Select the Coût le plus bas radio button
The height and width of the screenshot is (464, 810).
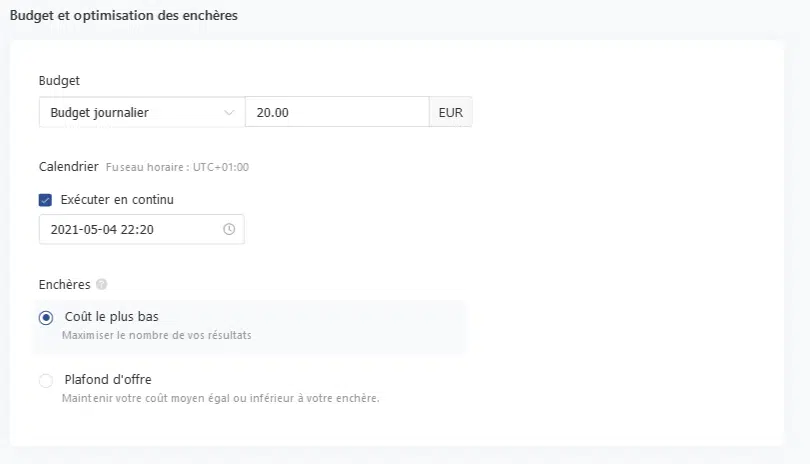pos(46,318)
